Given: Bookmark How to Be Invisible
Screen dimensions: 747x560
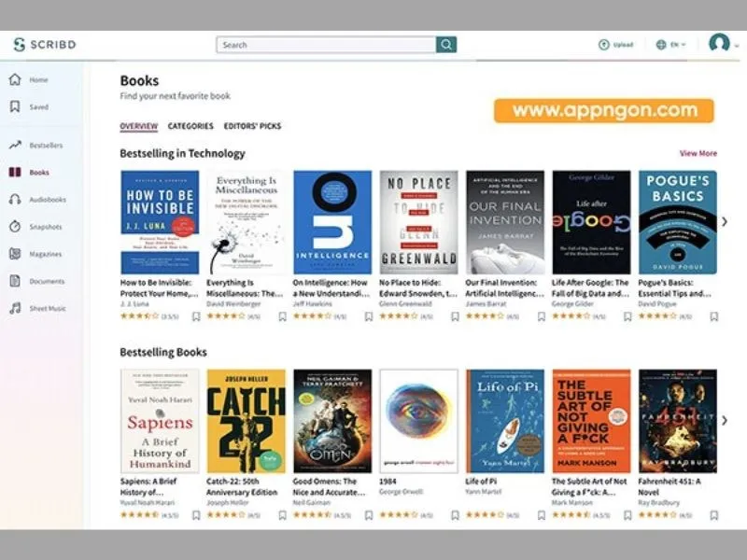Looking at the screenshot, I should pyautogui.click(x=196, y=316).
